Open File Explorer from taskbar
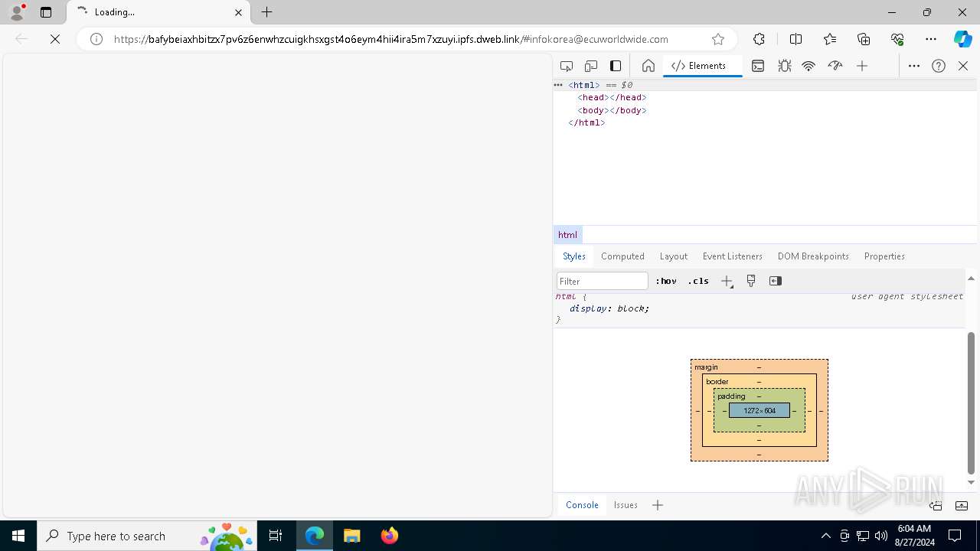 (351, 536)
